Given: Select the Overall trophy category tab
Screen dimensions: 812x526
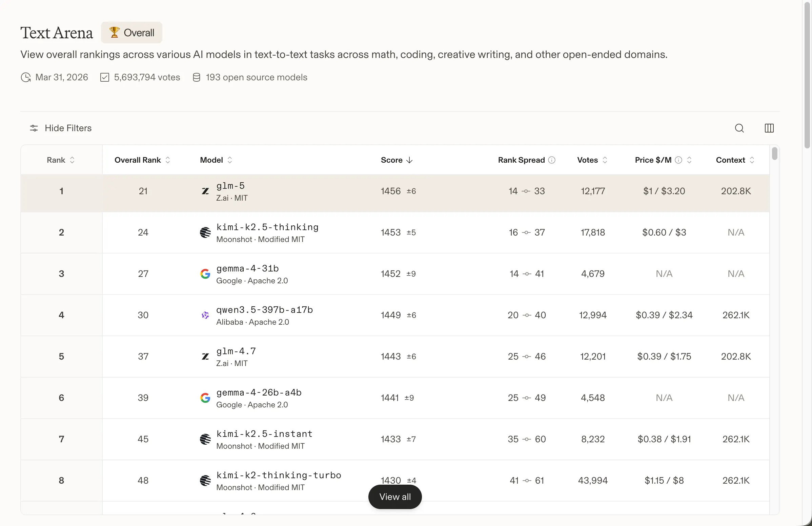Looking at the screenshot, I should 132,33.
